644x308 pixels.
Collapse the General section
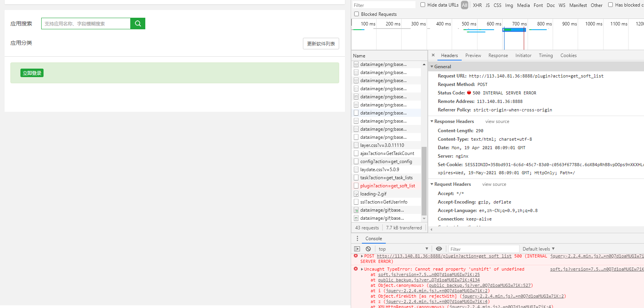(x=432, y=67)
